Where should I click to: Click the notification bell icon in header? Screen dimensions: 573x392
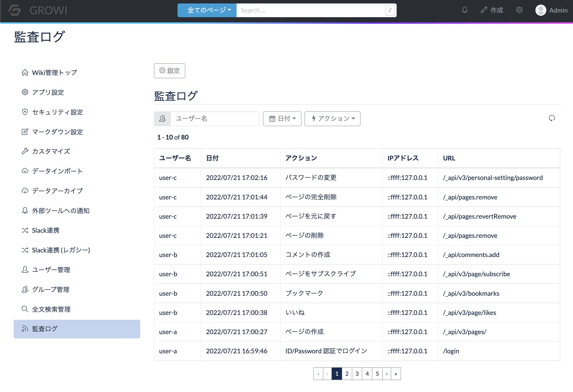click(465, 10)
